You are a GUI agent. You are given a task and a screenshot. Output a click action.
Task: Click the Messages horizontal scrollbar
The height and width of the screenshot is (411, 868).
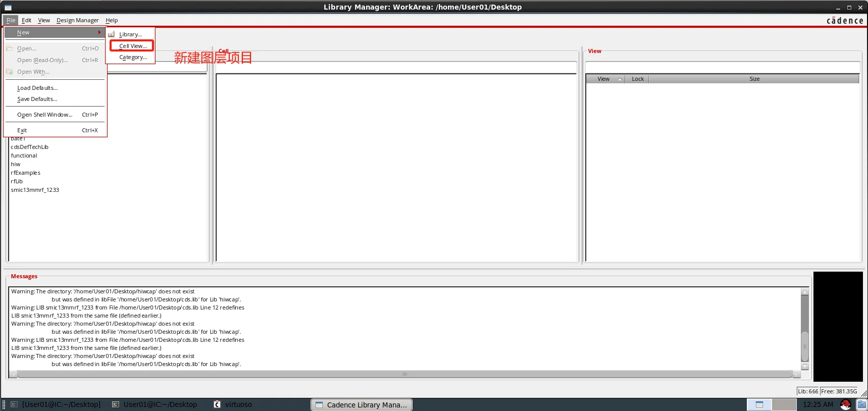coord(404,374)
